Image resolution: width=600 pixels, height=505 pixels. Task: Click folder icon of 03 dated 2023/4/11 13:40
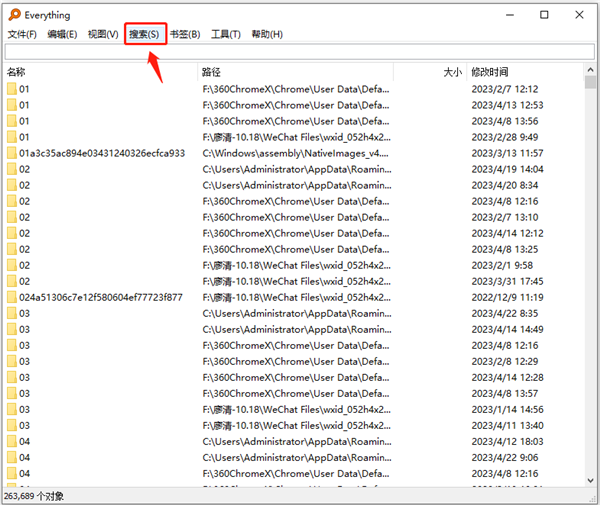(12, 425)
